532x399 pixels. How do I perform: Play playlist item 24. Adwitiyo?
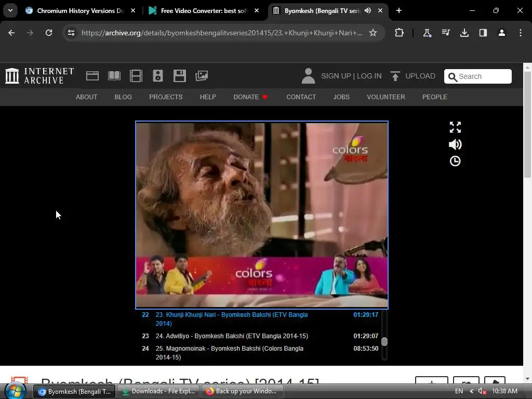point(260,336)
